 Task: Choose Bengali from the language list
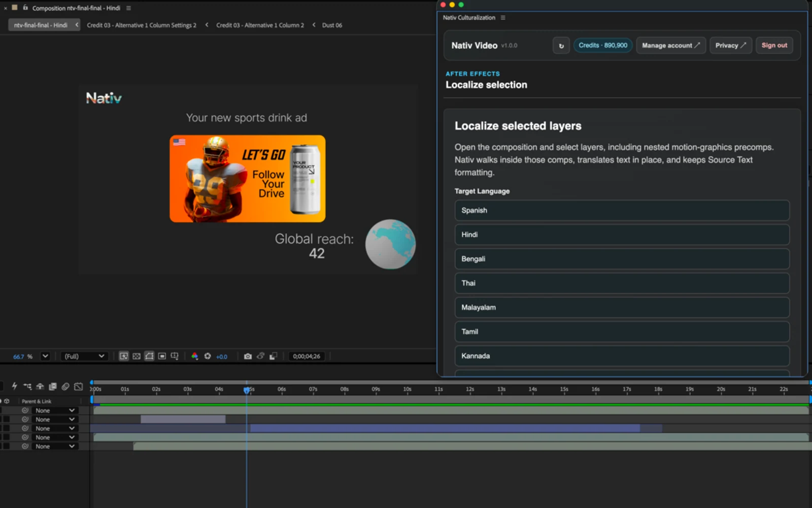tap(622, 259)
